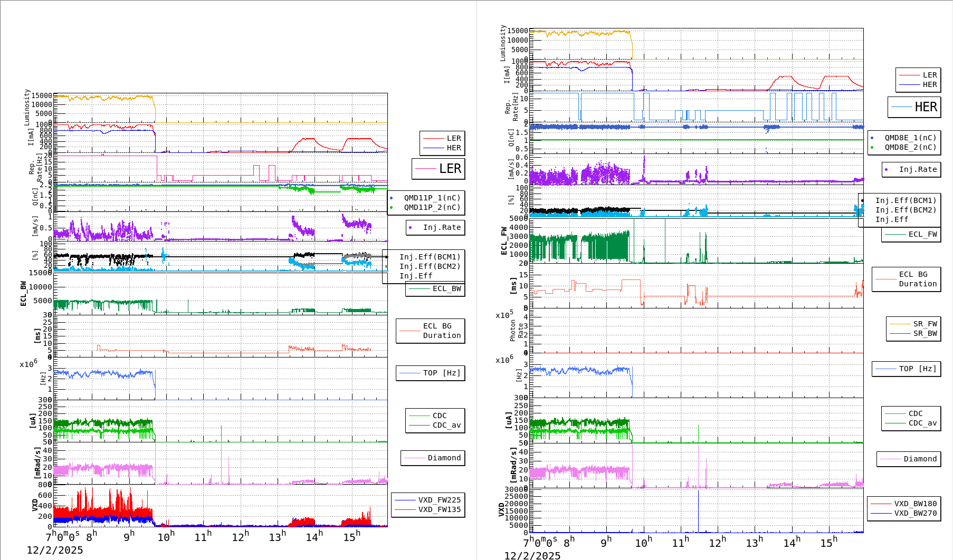The width and height of the screenshot is (953, 560).
Task: Select the Diamond legend in the HER plot
Action: (920, 459)
